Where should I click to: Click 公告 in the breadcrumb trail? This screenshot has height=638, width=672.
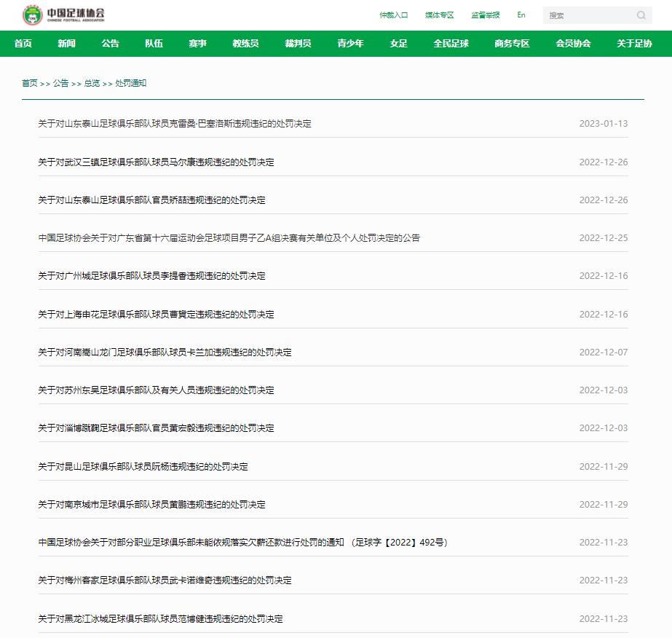62,84
